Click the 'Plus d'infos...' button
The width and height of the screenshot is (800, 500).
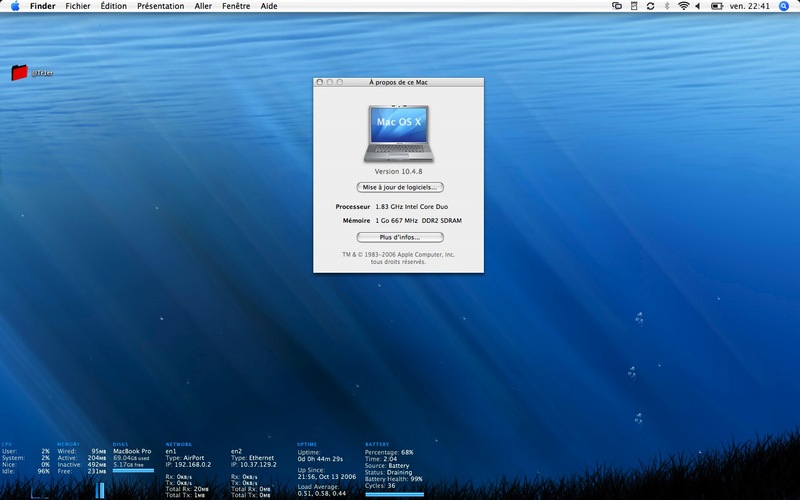(x=400, y=237)
